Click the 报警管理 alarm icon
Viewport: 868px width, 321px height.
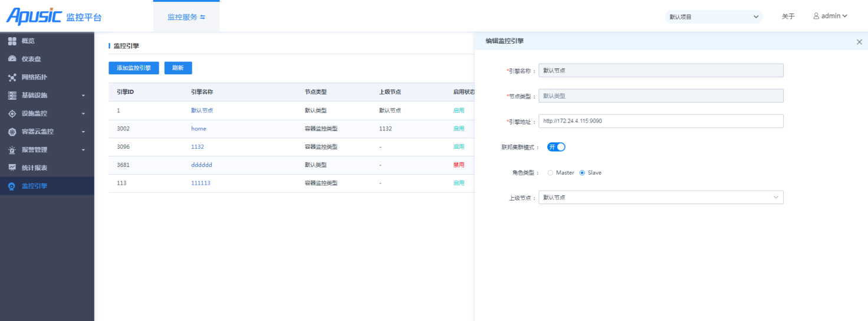(12, 150)
